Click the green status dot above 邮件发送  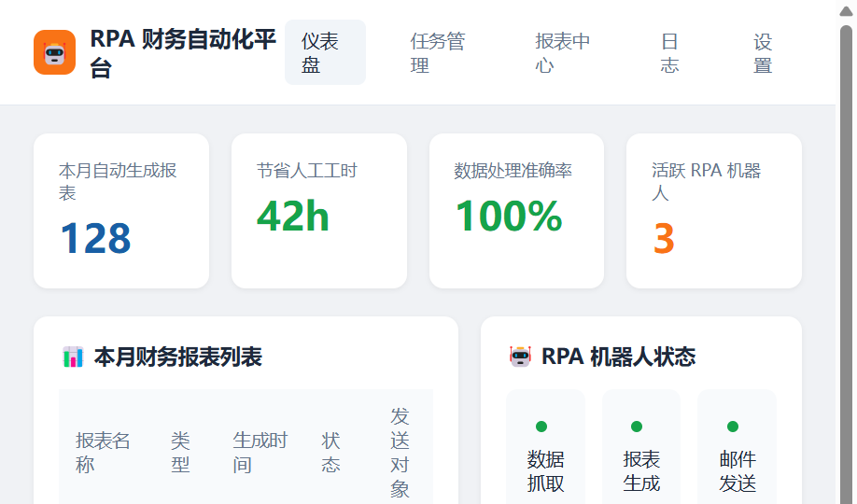click(x=733, y=427)
